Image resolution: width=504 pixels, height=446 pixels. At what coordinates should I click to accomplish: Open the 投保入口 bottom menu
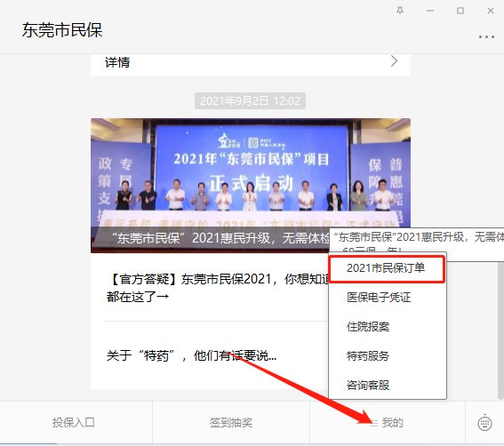click(74, 423)
